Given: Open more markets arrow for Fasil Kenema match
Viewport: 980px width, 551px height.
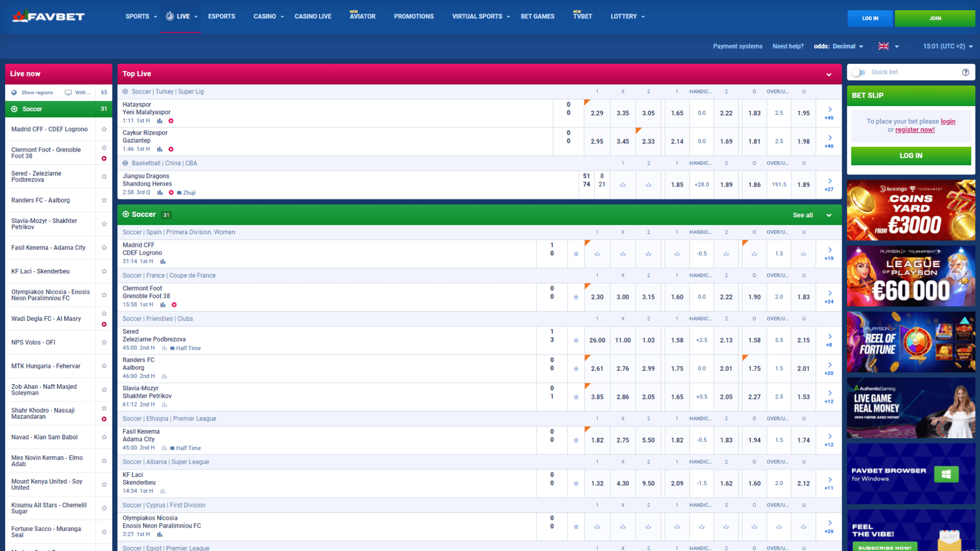Looking at the screenshot, I should (x=829, y=436).
